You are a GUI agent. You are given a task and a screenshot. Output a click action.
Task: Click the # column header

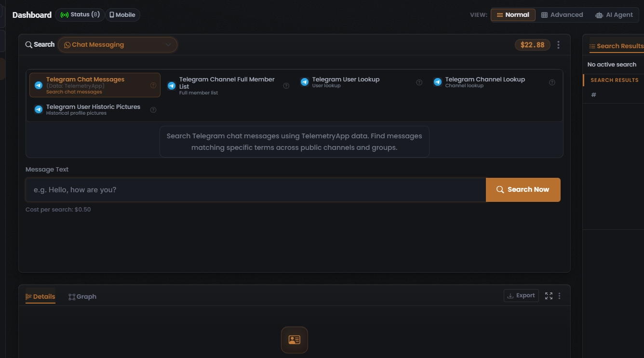[594, 95]
